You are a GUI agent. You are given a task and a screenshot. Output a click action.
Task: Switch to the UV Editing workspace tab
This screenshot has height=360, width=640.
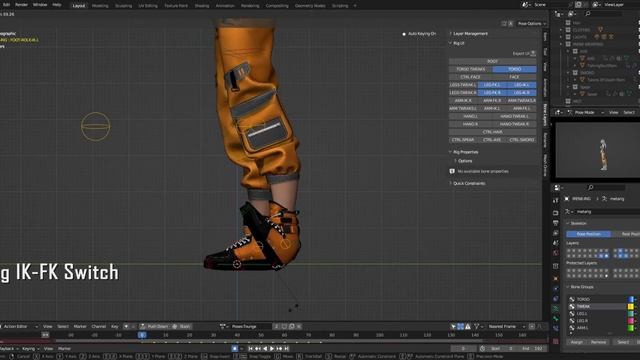tap(148, 6)
